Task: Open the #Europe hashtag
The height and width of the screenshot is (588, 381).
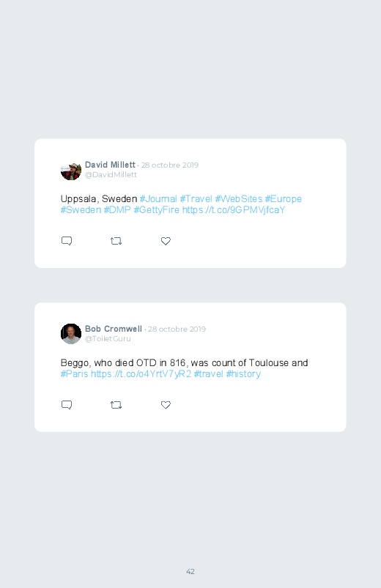Action: click(283, 199)
